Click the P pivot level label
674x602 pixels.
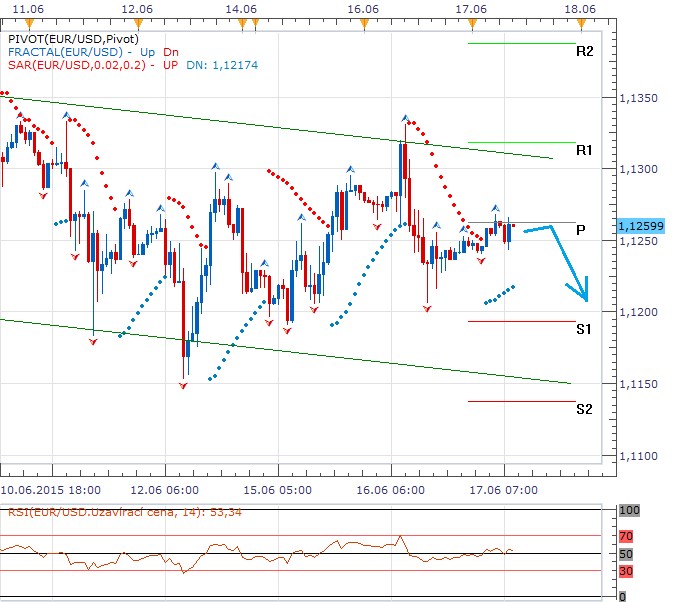click(582, 229)
